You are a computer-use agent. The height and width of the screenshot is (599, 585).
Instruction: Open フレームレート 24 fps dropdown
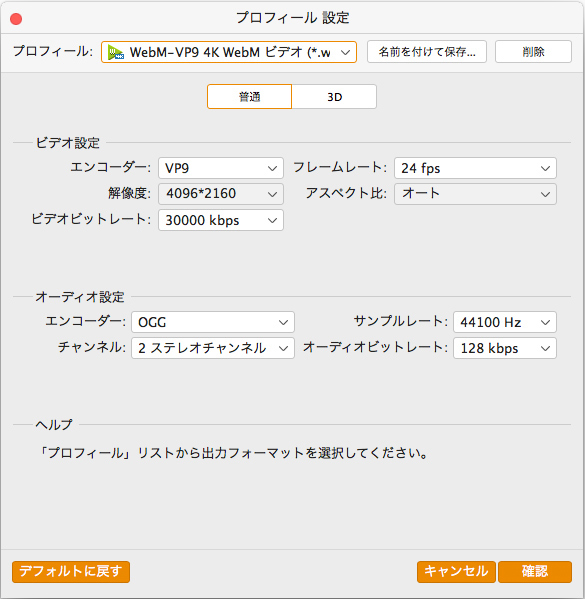pyautogui.click(x=475, y=168)
